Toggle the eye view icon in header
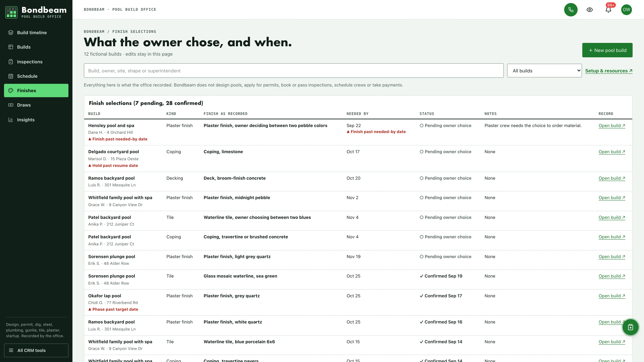Viewport: 644px width, 362px height. click(x=589, y=10)
